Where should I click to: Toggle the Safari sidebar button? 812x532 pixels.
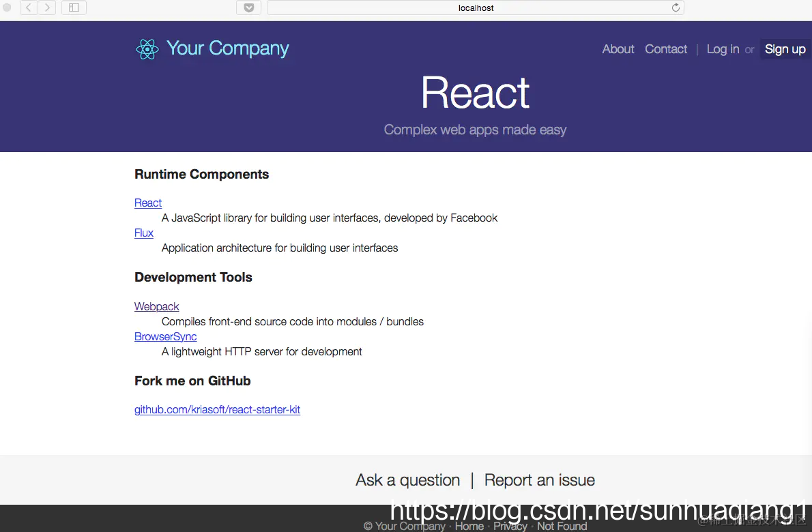74,8
